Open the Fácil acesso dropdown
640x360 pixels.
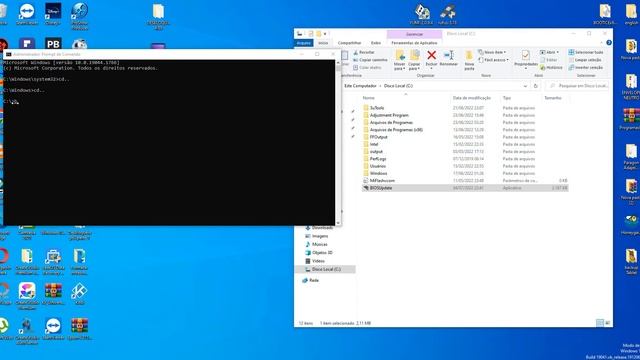click(493, 60)
